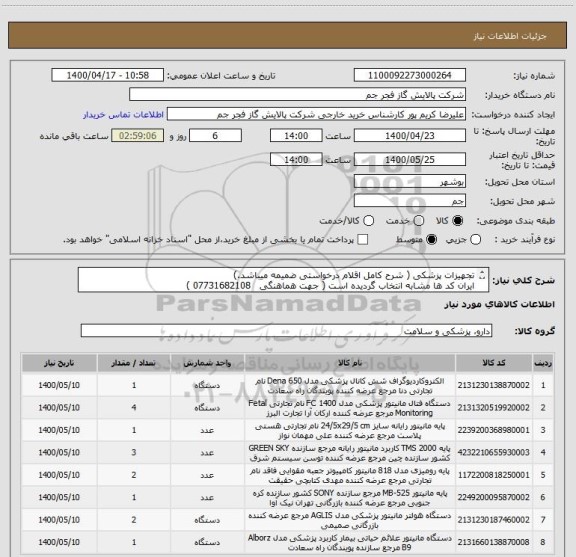Select product code 2131230187460002 cell
The width and height of the screenshot is (576, 557).
click(x=494, y=520)
